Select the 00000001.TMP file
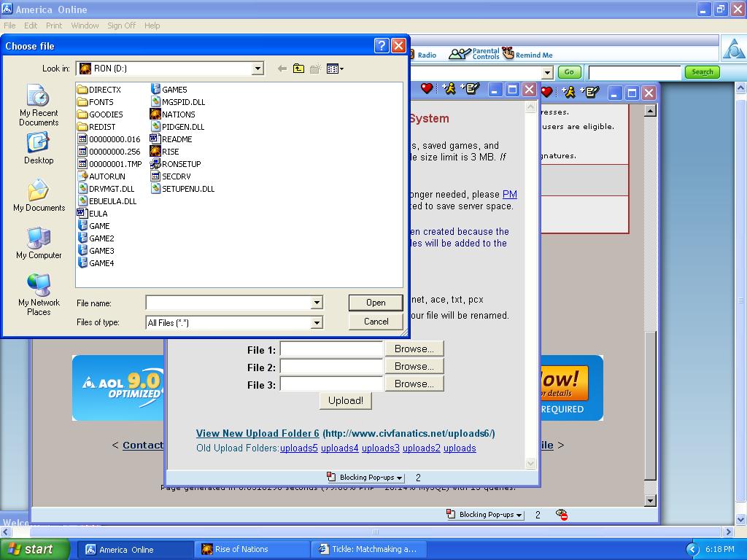 pyautogui.click(x=109, y=164)
